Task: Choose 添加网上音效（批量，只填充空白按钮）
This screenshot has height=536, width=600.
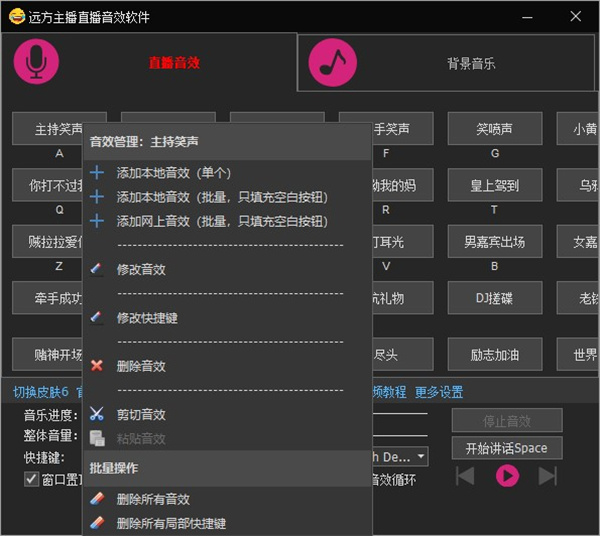Action: (227, 221)
